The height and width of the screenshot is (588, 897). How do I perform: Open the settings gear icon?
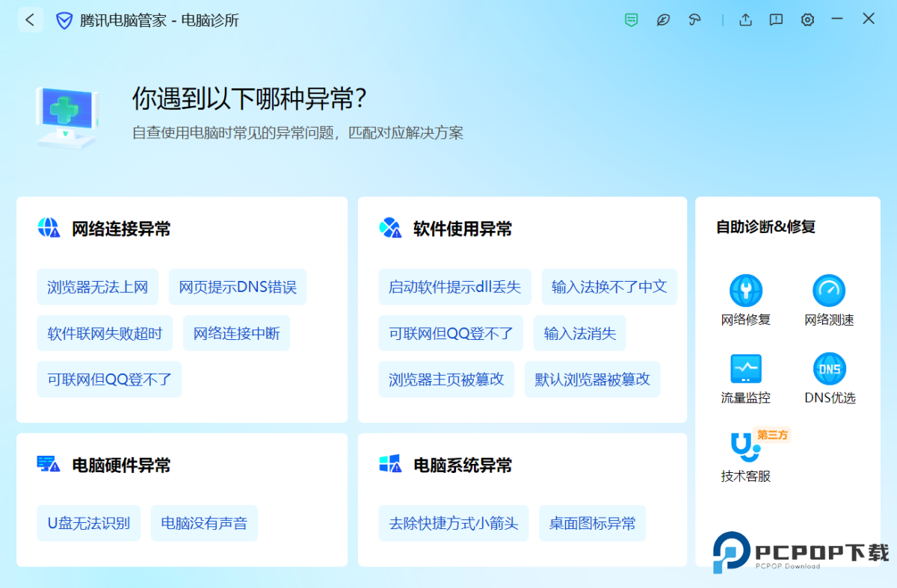(x=807, y=20)
